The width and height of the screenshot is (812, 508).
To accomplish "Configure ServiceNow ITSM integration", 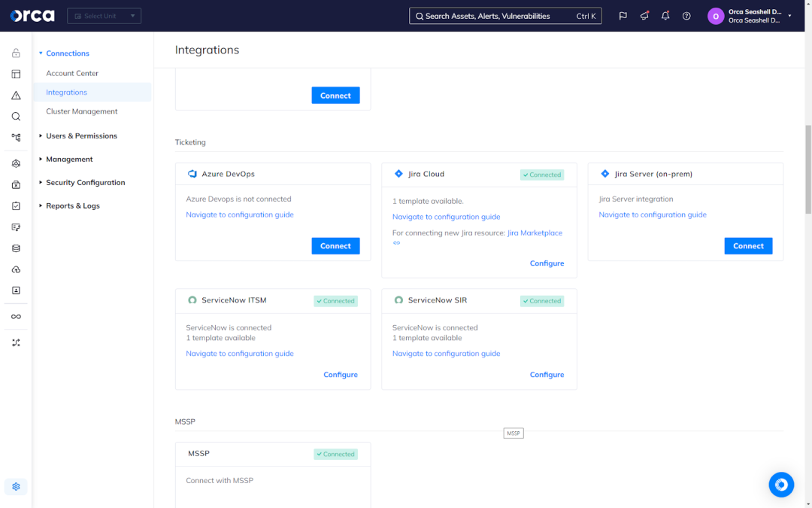I will [x=341, y=375].
